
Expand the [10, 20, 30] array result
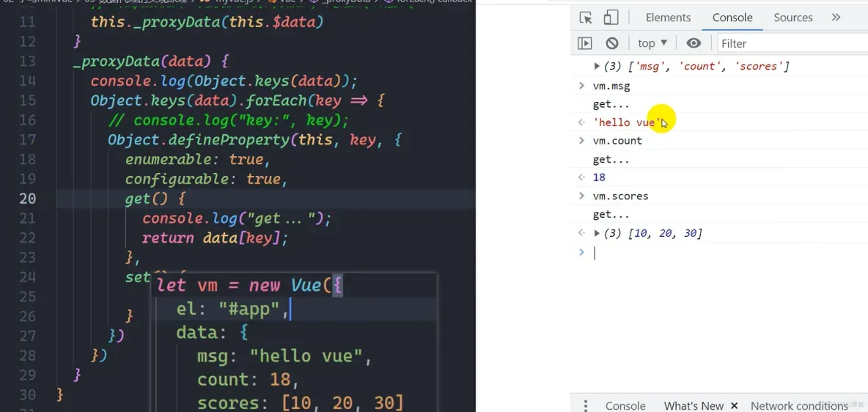pyautogui.click(x=597, y=233)
